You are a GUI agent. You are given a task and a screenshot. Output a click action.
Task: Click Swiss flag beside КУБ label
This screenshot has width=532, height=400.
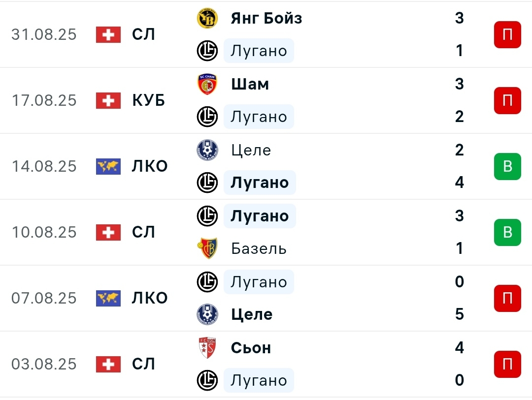point(108,100)
